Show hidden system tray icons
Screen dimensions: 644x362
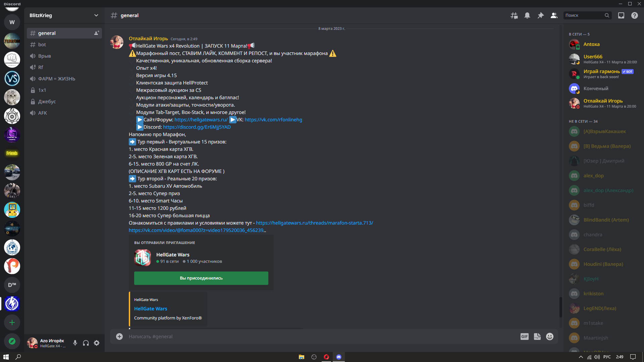pos(581,357)
